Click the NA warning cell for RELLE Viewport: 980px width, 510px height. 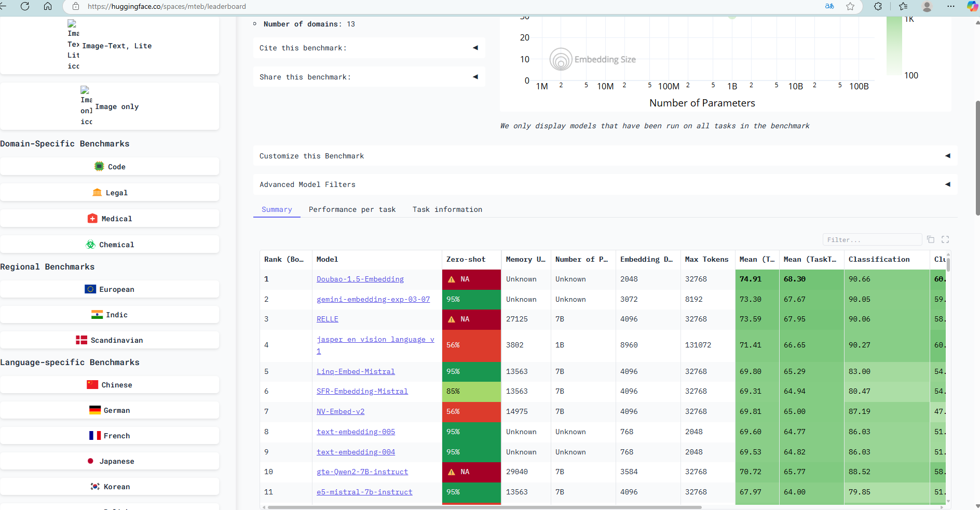471,319
